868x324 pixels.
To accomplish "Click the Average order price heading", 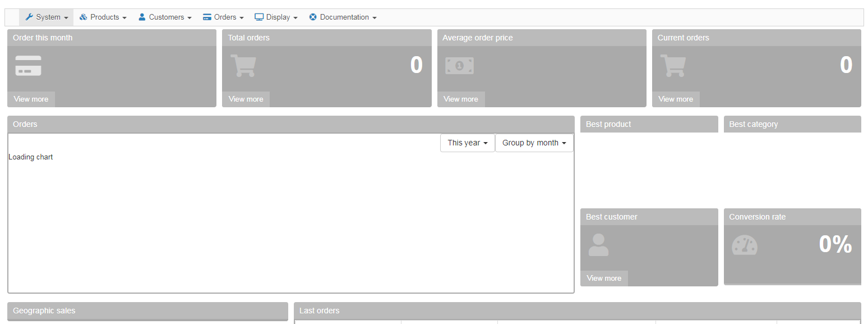I will [x=478, y=38].
